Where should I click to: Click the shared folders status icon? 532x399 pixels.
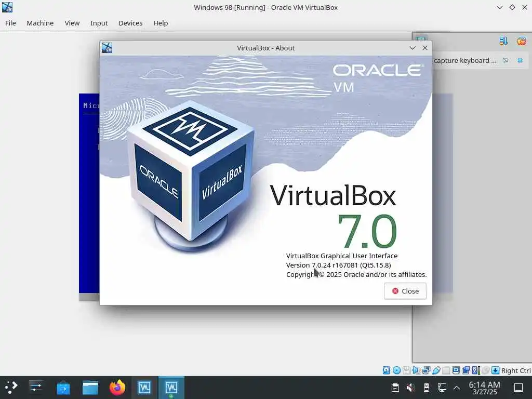446,370
